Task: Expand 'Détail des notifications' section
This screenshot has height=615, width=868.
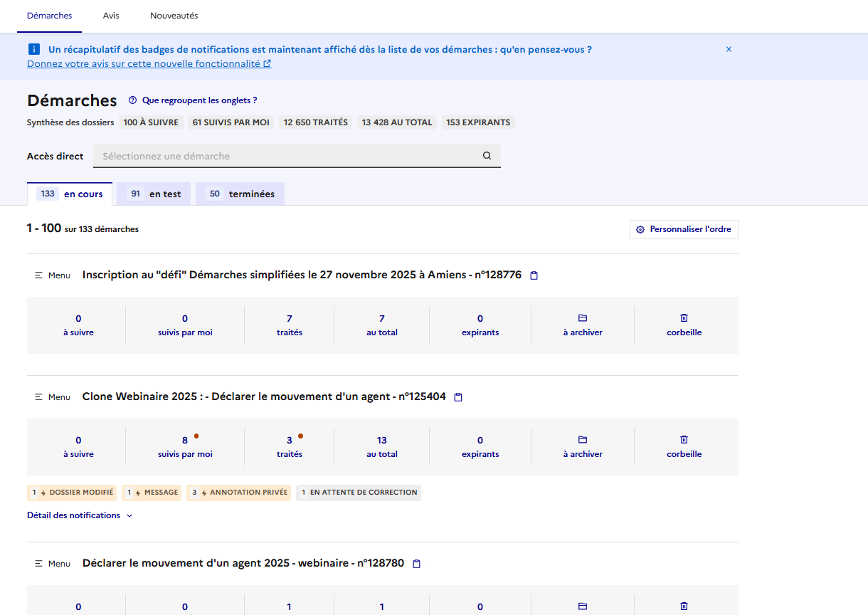Action: coord(80,515)
